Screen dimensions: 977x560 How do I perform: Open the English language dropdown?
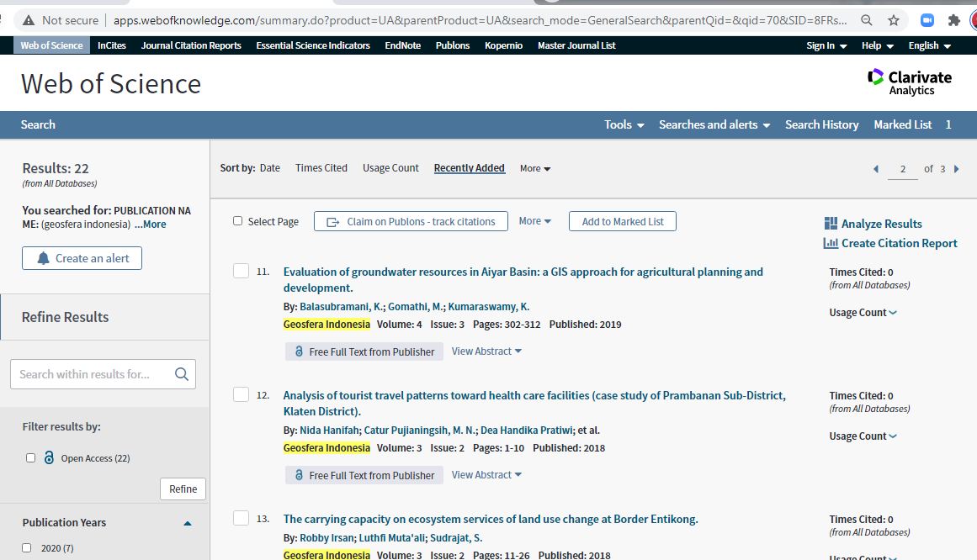point(930,45)
